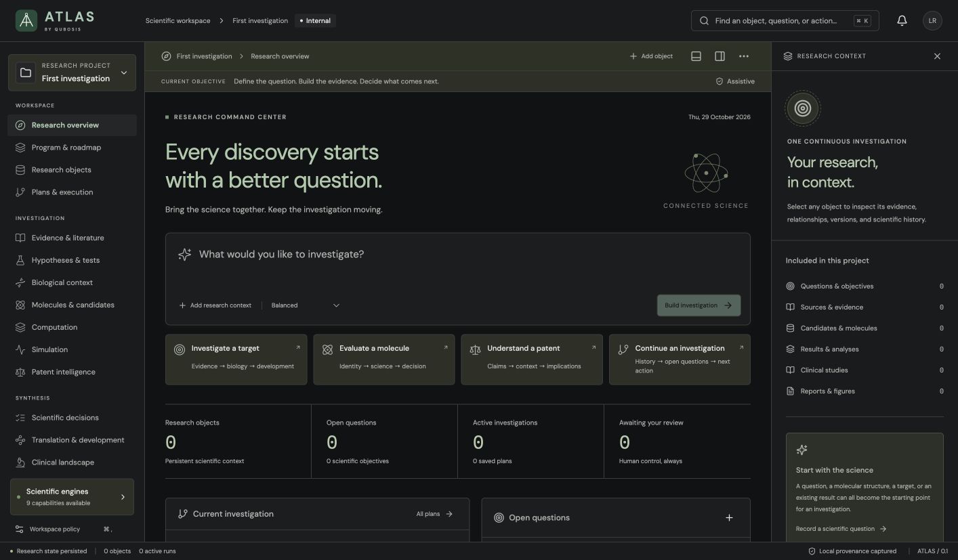This screenshot has height=560, width=958.
Task: Click the LR user avatar
Action: pos(932,21)
